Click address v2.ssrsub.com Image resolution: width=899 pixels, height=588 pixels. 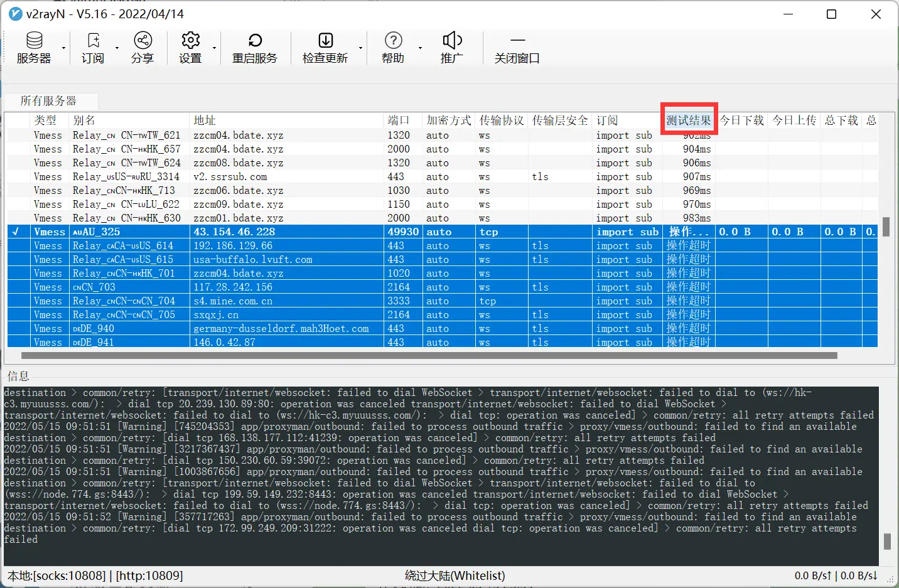[230, 177]
